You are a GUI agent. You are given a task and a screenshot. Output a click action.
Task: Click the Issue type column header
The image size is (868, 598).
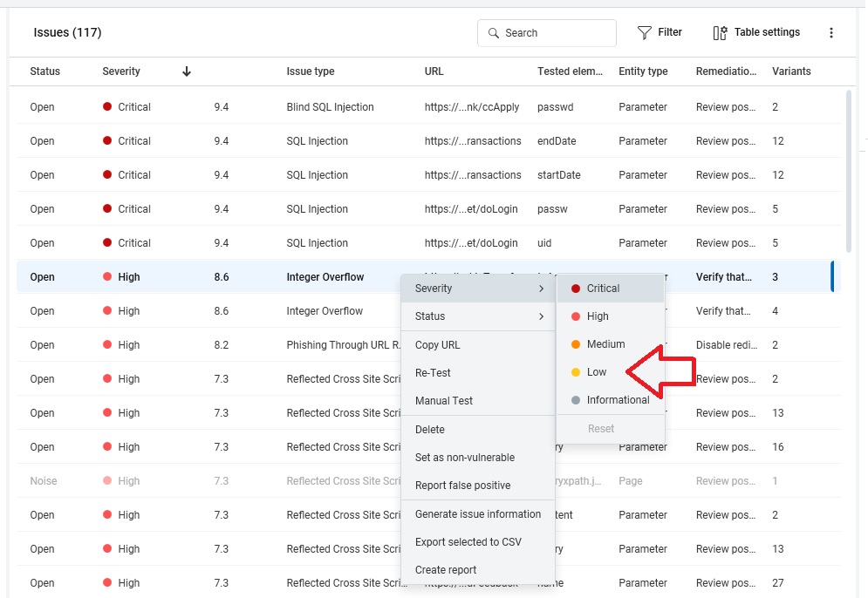pos(310,71)
